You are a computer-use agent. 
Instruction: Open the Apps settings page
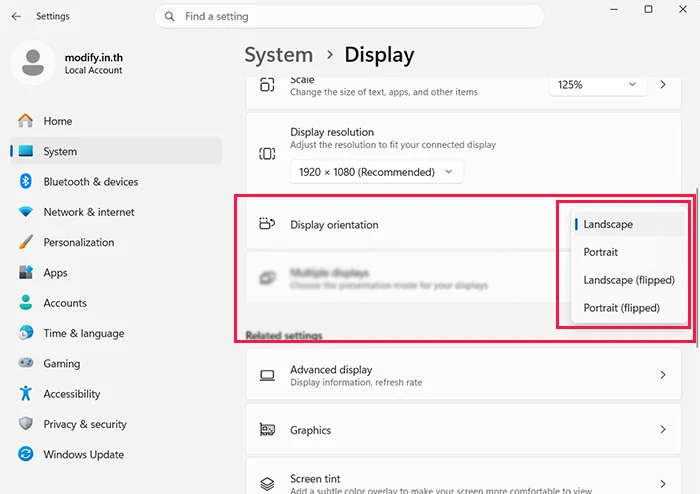(116, 273)
